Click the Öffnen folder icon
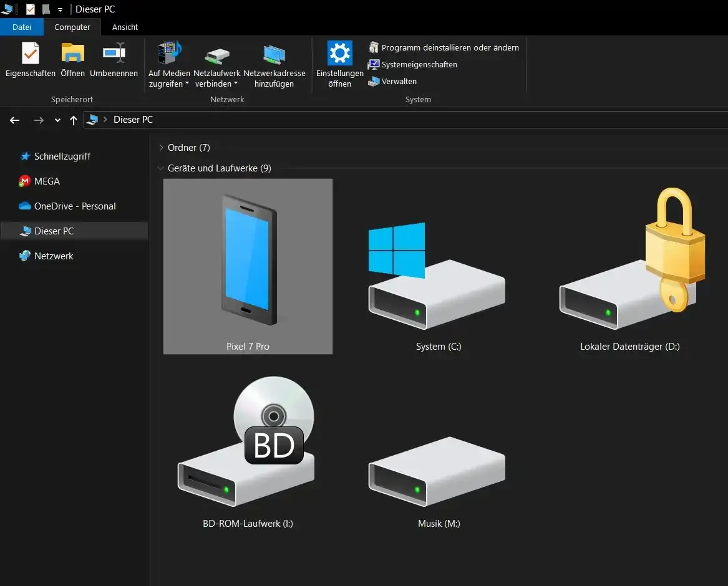Viewport: 728px width, 586px height. pyautogui.click(x=72, y=54)
